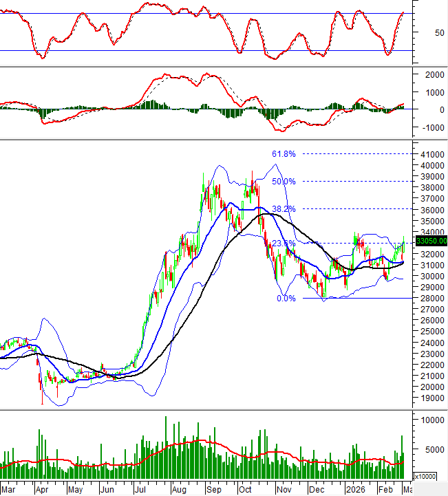Select the Apr marker on the time axis
The height and width of the screenshot is (496, 448).
[x=41, y=490]
